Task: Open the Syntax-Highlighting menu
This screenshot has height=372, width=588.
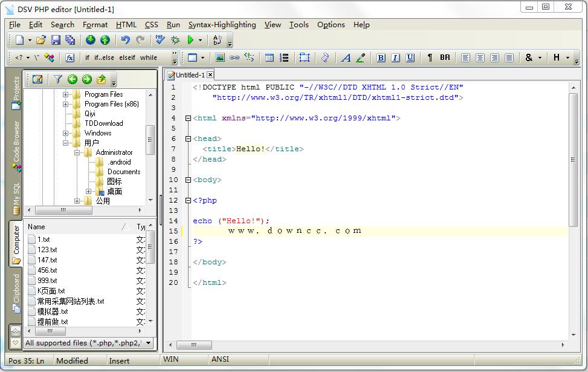Action: click(x=222, y=25)
